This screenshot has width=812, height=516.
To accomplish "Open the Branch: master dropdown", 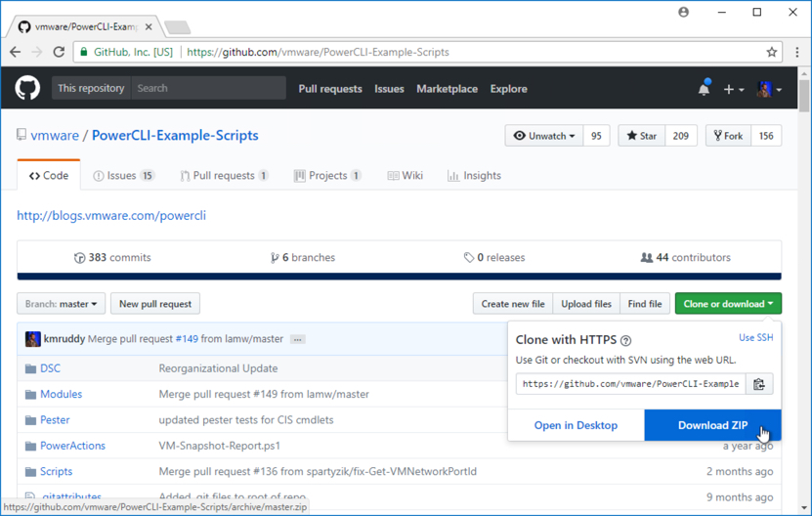I will click(61, 304).
